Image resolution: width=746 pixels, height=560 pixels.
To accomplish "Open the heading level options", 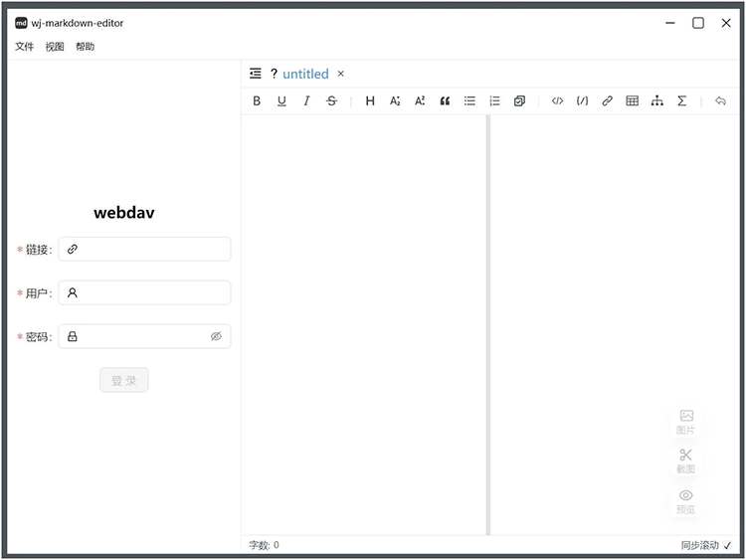I will click(x=370, y=100).
